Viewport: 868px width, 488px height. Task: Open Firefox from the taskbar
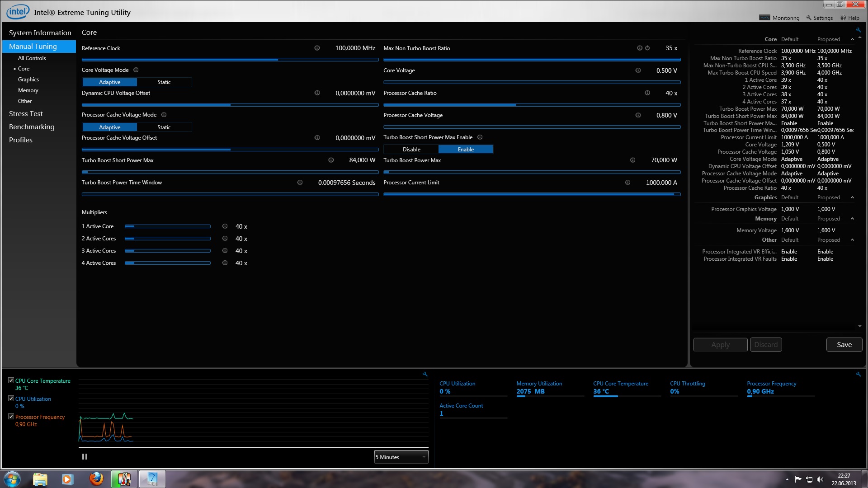pyautogui.click(x=96, y=479)
